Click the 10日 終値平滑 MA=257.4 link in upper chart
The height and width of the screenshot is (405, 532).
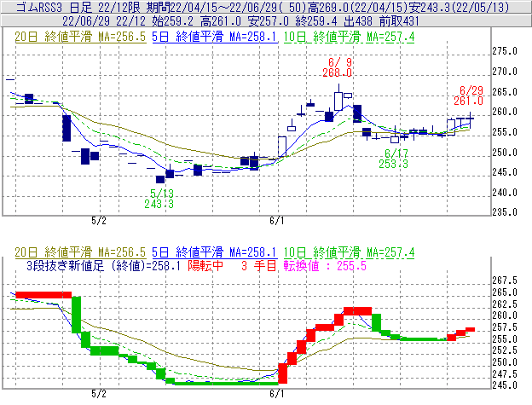(x=350, y=37)
